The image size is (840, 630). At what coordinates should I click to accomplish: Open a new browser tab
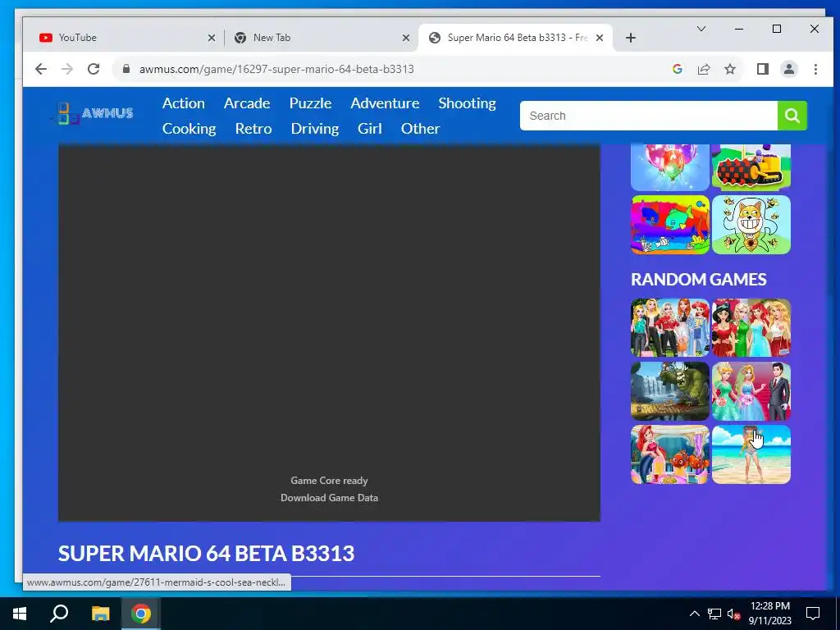pyautogui.click(x=631, y=38)
